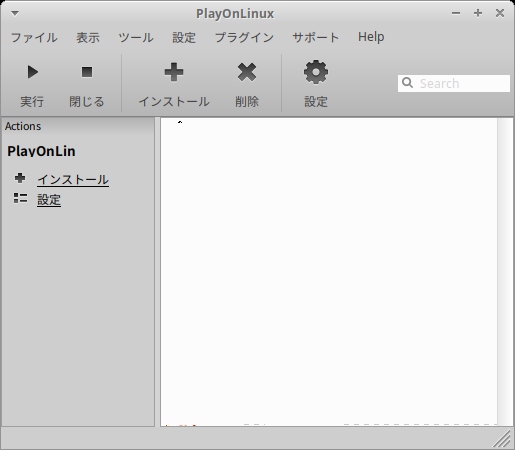This screenshot has height=450, width=515.
Task: Click the 設定 link in Actions panel
Action: 49,200
